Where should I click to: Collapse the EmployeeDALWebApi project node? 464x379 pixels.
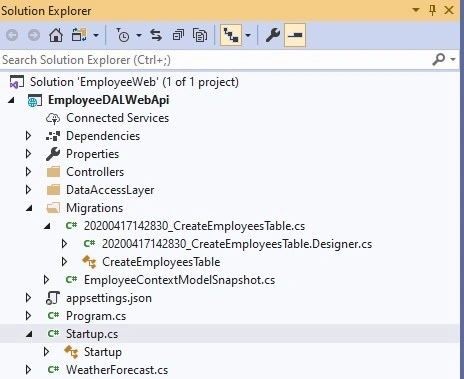coord(11,100)
